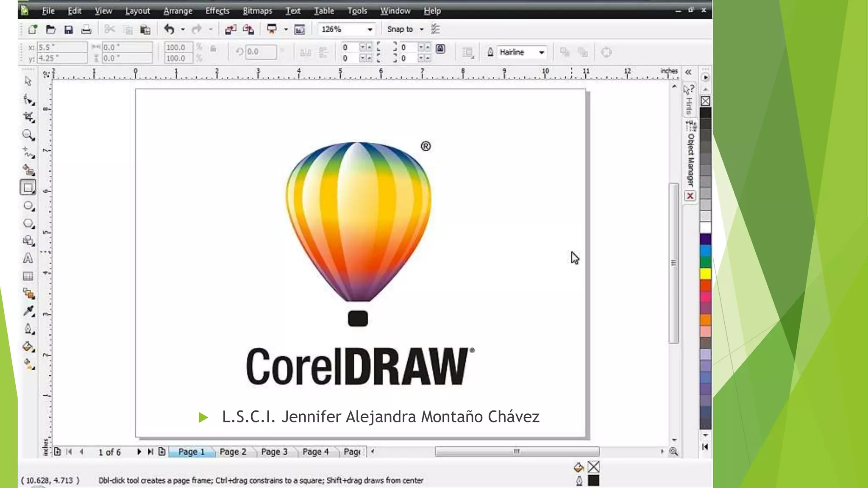Image resolution: width=868 pixels, height=488 pixels.
Task: Select the Table tool in toolbox
Action: tap(28, 276)
